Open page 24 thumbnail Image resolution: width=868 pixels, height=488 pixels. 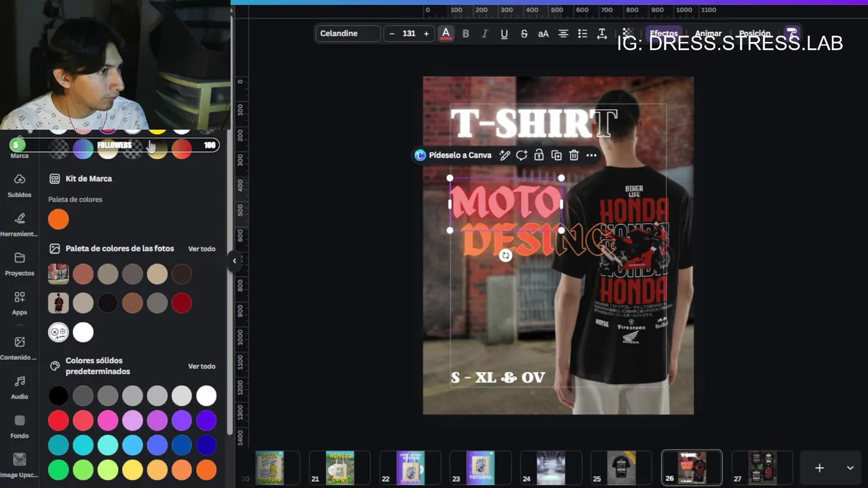pyautogui.click(x=551, y=468)
